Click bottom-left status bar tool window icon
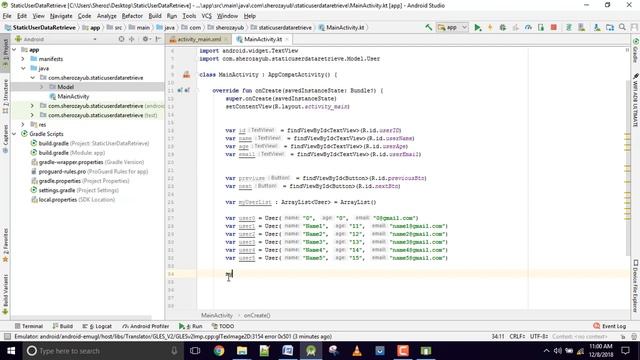 pyautogui.click(x=7, y=336)
